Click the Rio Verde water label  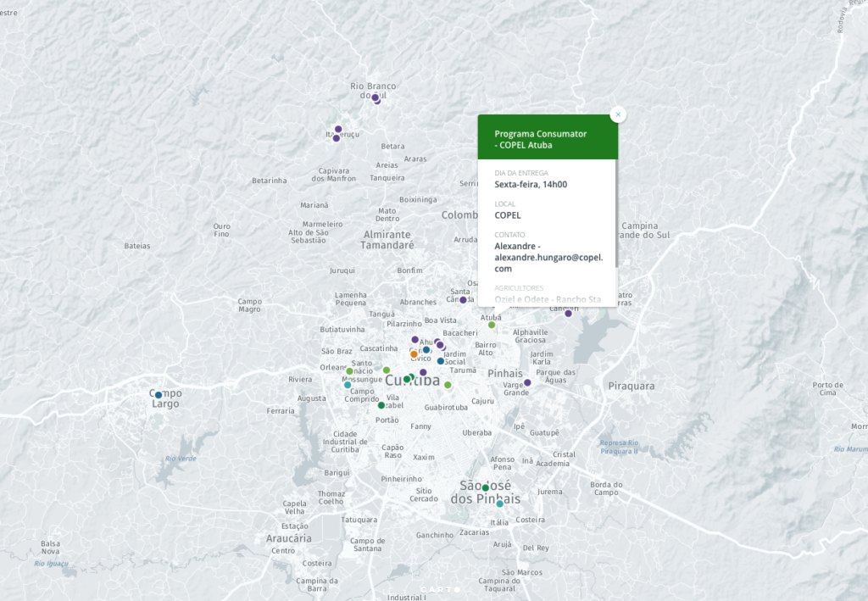click(x=181, y=459)
